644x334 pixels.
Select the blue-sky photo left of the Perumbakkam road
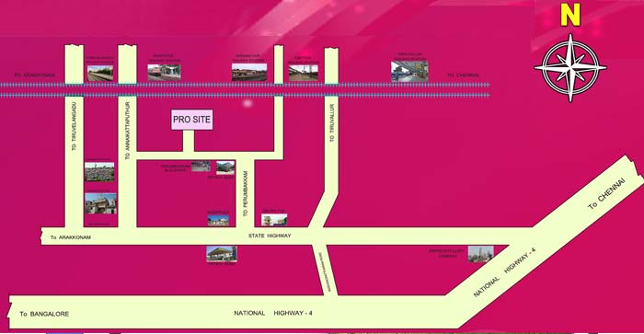pyautogui.click(x=219, y=220)
